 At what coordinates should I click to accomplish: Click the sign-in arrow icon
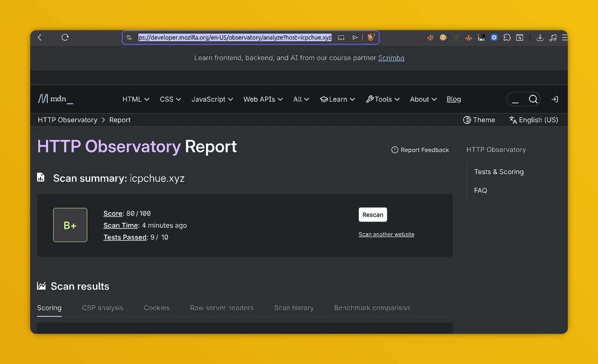pos(555,99)
